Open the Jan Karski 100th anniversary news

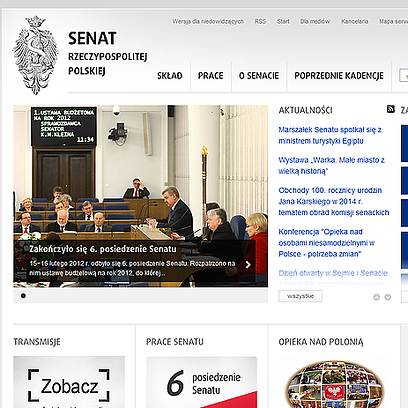[334, 201]
